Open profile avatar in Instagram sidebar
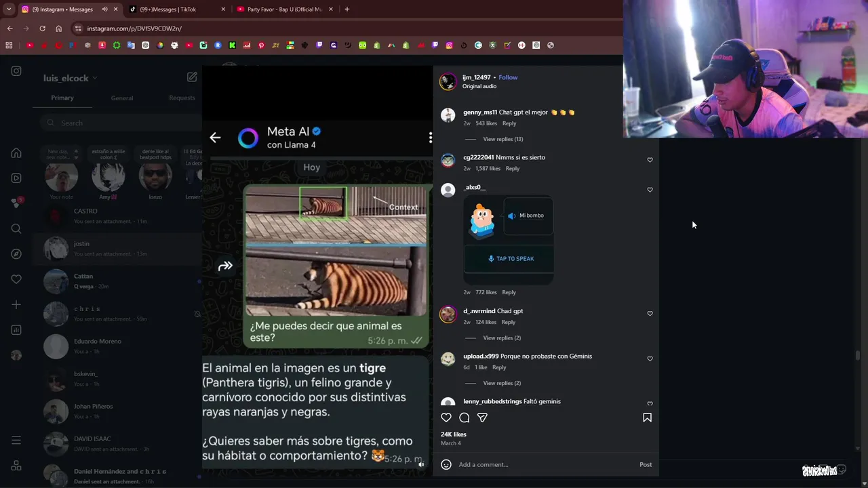Image resolution: width=868 pixels, height=488 pixels. click(16, 355)
